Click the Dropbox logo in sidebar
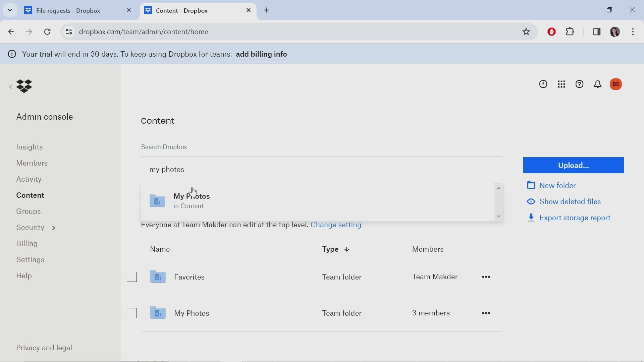644x362 pixels. (x=24, y=86)
